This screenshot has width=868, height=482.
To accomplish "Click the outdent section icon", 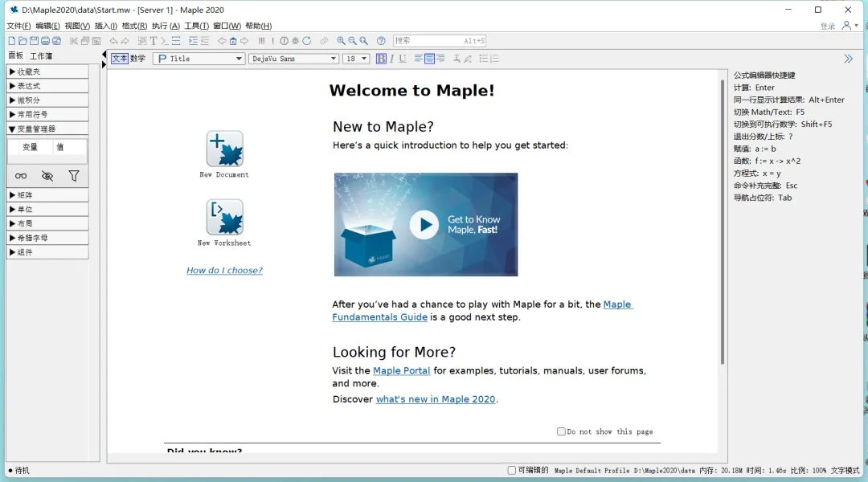I will tap(204, 41).
